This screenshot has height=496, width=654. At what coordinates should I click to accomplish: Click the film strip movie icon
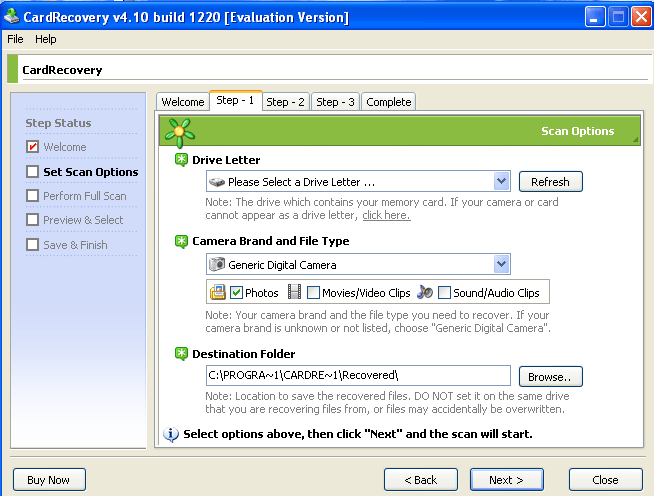coord(294,292)
